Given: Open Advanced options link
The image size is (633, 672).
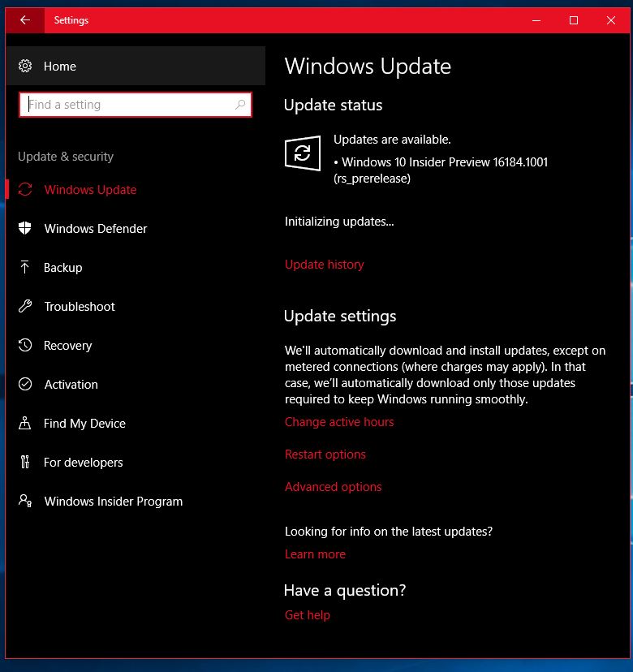Looking at the screenshot, I should click(x=334, y=487).
